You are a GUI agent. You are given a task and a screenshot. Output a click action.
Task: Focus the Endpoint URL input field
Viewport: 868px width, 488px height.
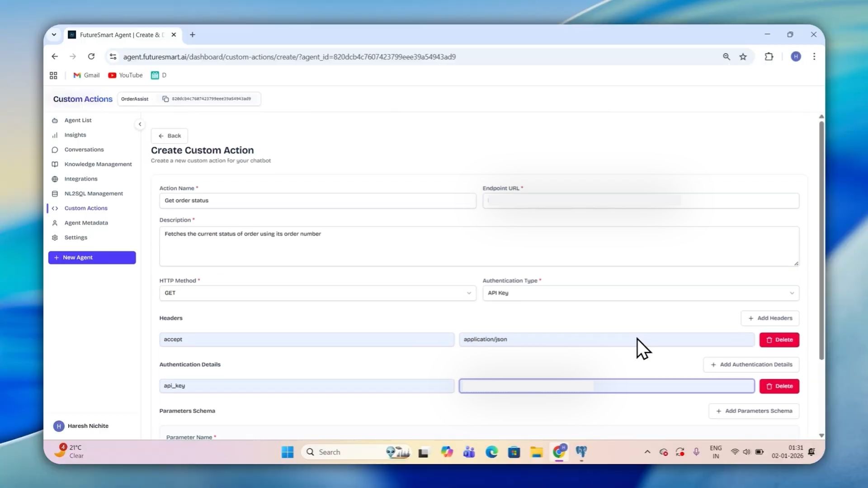click(x=641, y=201)
